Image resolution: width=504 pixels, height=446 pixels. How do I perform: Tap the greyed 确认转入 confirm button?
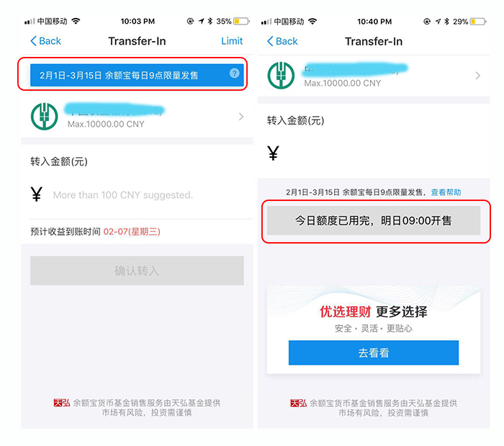(x=137, y=271)
